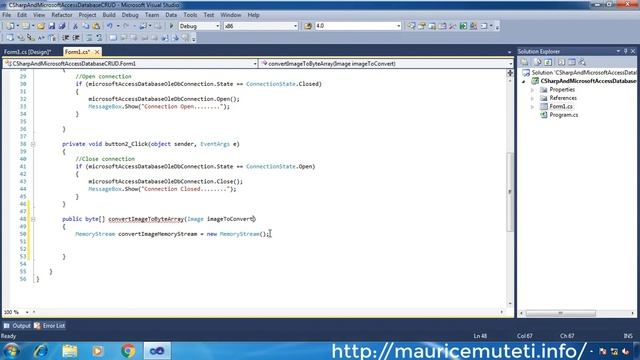Switch to the Form1.cs [Design]* tab
This screenshot has height=360, width=640.
tap(27, 52)
